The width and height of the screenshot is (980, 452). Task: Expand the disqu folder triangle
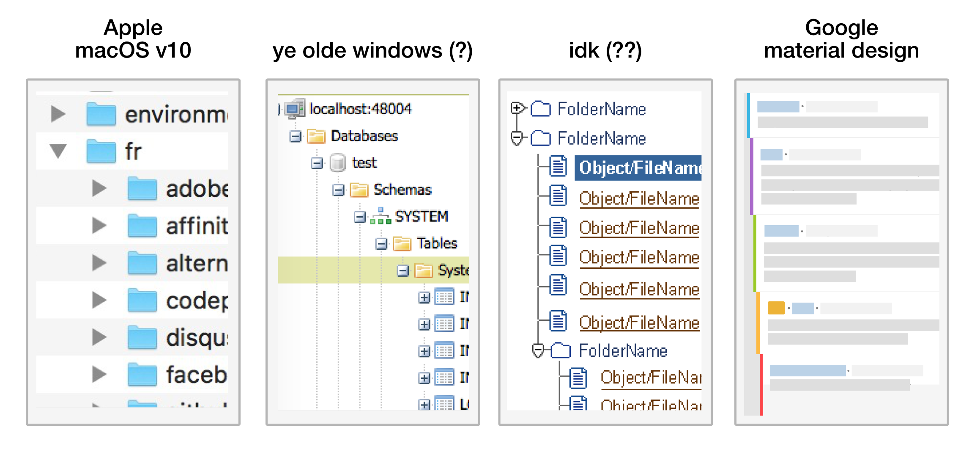99,337
